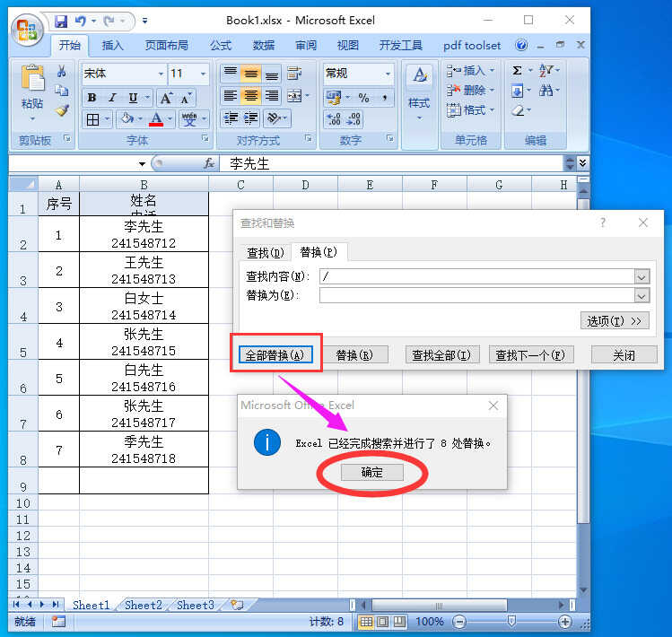Click into 替换为 input field
This screenshot has width=672, height=637.
476,296
